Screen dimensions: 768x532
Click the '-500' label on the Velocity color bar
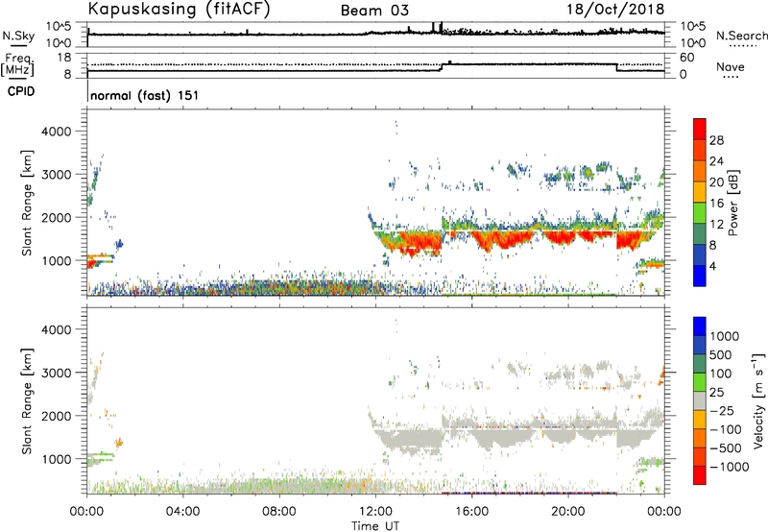coord(726,448)
